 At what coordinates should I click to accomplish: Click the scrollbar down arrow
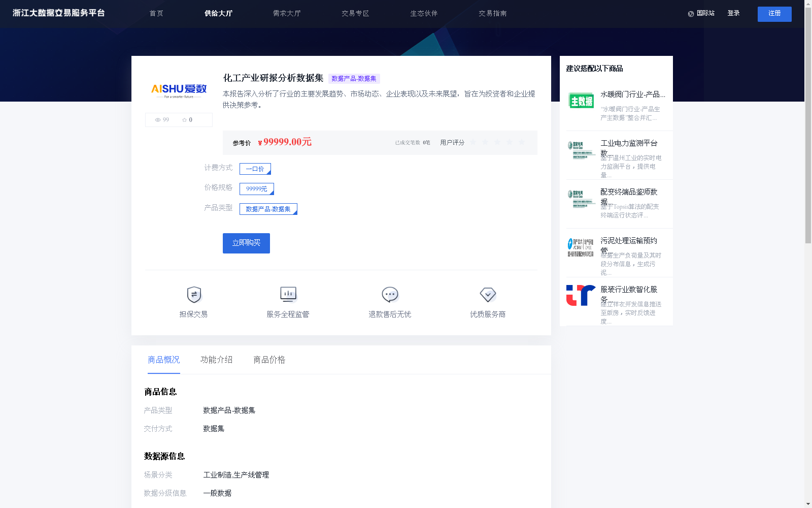(808, 504)
